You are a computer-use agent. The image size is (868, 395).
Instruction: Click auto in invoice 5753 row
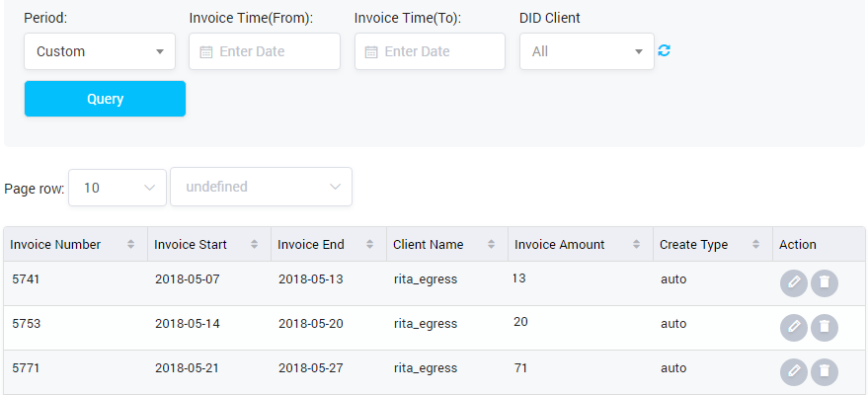tap(673, 324)
